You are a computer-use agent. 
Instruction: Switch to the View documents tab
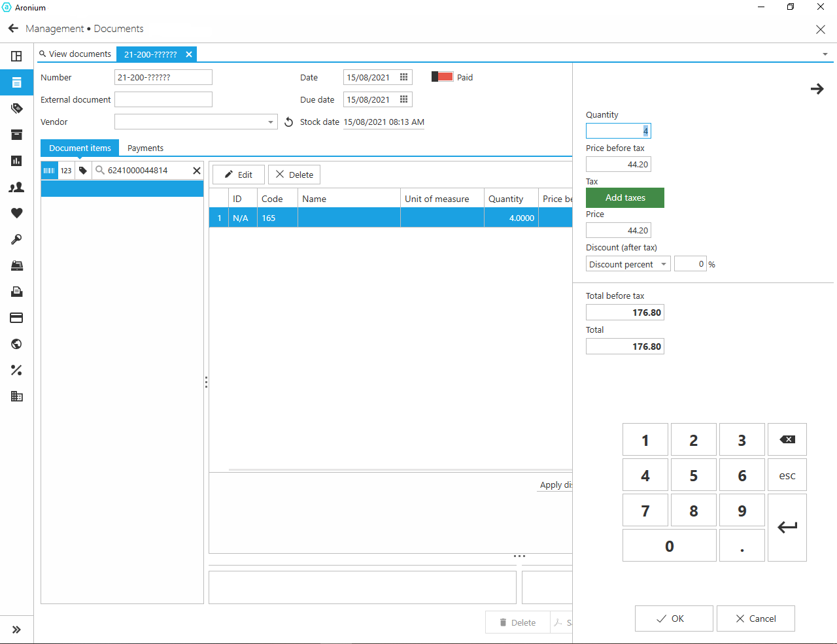[75, 54]
